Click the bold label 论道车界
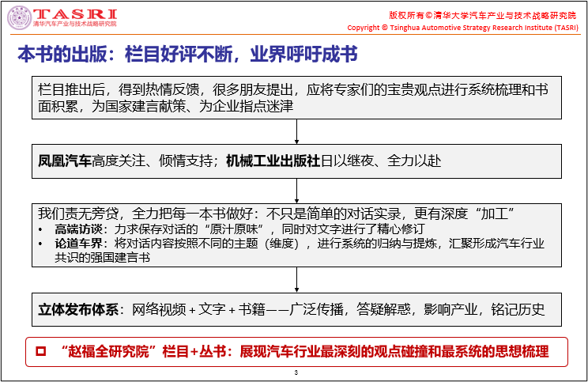 click(x=65, y=244)
